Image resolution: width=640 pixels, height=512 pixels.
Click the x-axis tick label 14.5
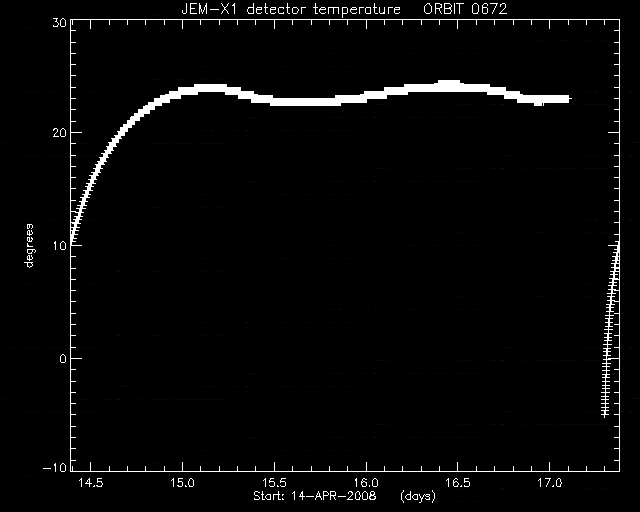pos(91,483)
